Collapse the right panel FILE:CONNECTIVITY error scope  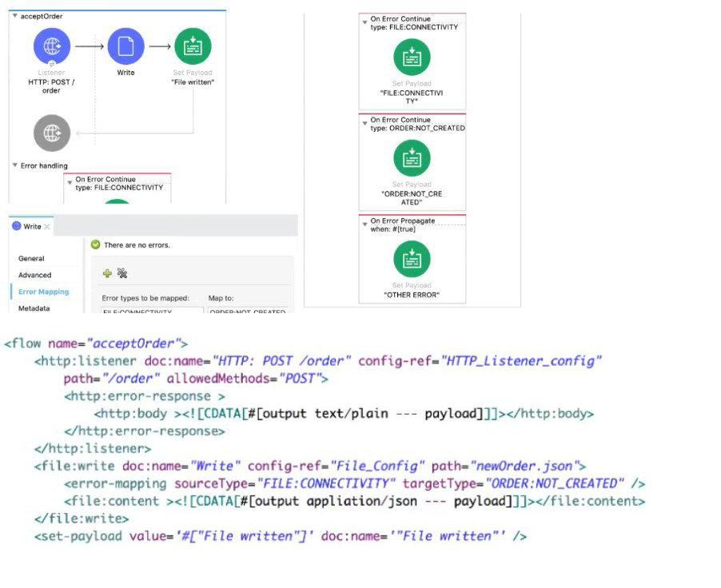[364, 22]
